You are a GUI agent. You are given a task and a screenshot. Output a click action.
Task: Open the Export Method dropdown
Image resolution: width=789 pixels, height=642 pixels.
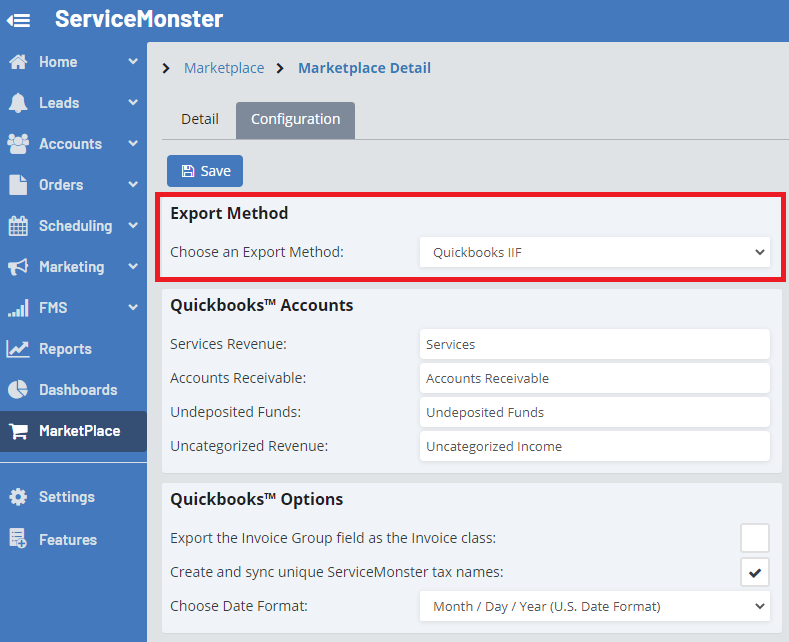594,253
